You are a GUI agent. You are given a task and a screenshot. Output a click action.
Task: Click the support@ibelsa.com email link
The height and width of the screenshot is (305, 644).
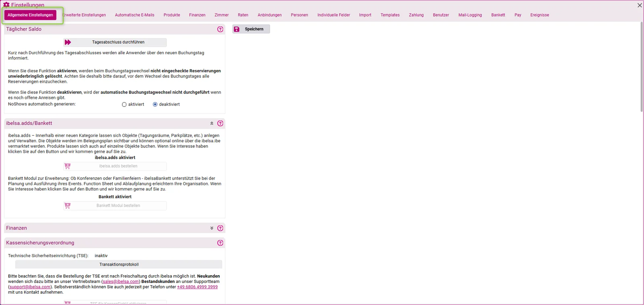click(30, 287)
